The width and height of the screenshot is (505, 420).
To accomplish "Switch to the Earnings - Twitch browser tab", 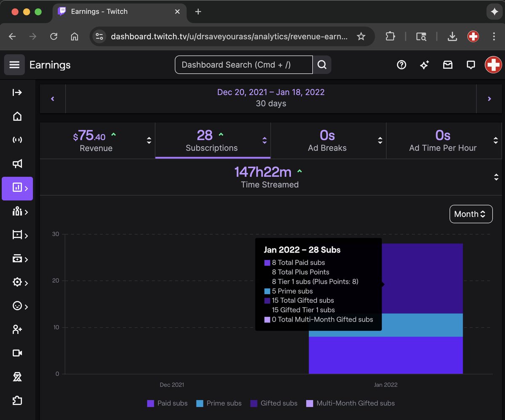I will pos(119,11).
